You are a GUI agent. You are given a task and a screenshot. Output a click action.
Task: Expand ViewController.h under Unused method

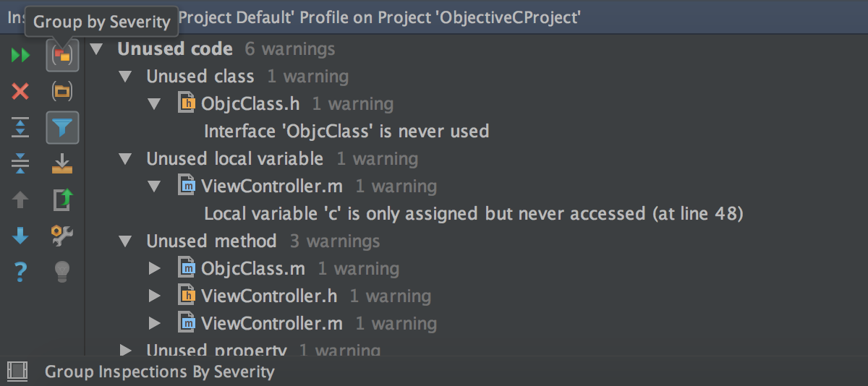(153, 296)
